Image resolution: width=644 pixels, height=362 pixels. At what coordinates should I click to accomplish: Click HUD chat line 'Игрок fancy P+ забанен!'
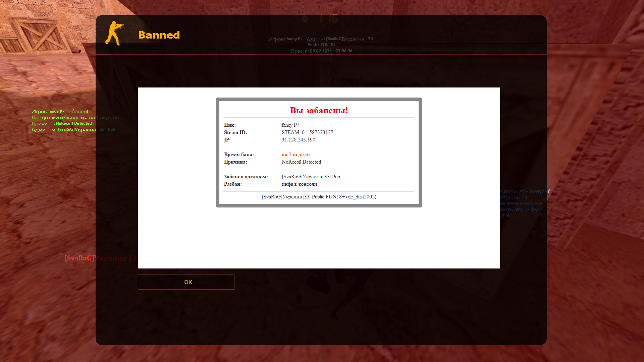(60, 111)
